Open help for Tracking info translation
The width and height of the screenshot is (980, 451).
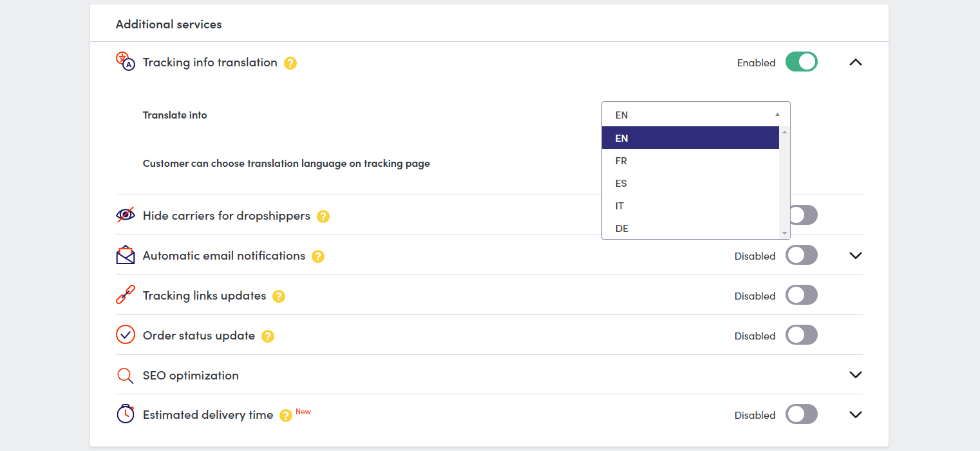coord(290,63)
